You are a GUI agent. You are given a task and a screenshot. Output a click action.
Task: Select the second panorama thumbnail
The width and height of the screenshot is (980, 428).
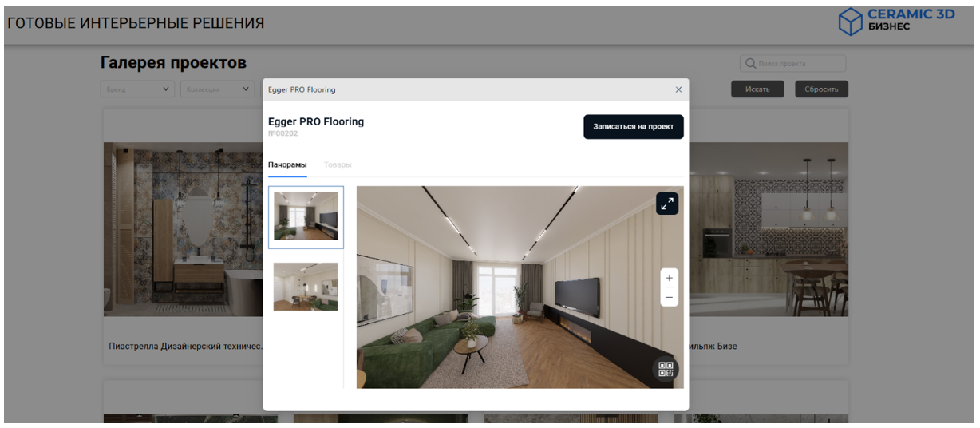[x=306, y=287]
